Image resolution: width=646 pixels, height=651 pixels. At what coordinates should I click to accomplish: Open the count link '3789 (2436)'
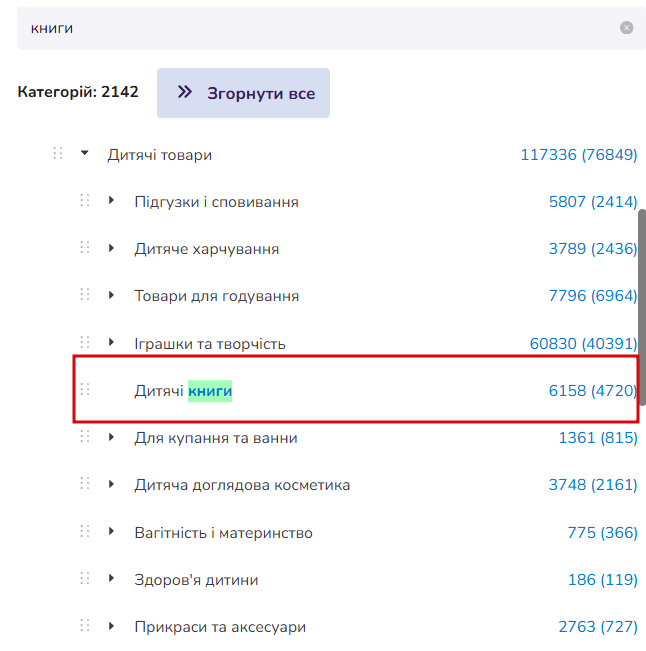593,249
